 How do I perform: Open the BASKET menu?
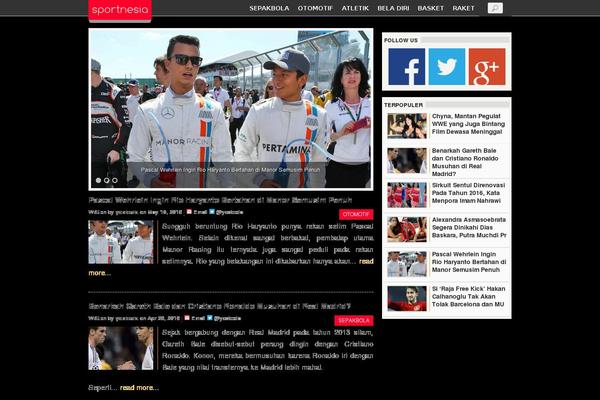[430, 8]
